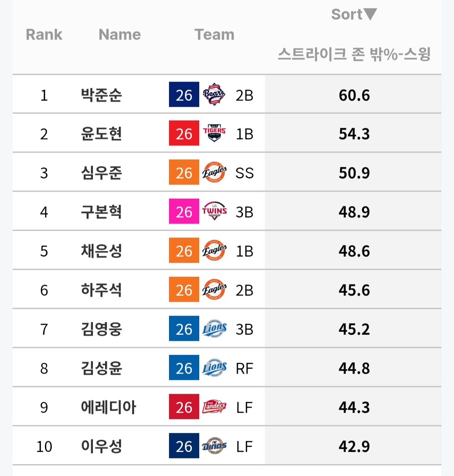The height and width of the screenshot is (476, 454).
Task: Click the Team column header
Action: pos(214,34)
